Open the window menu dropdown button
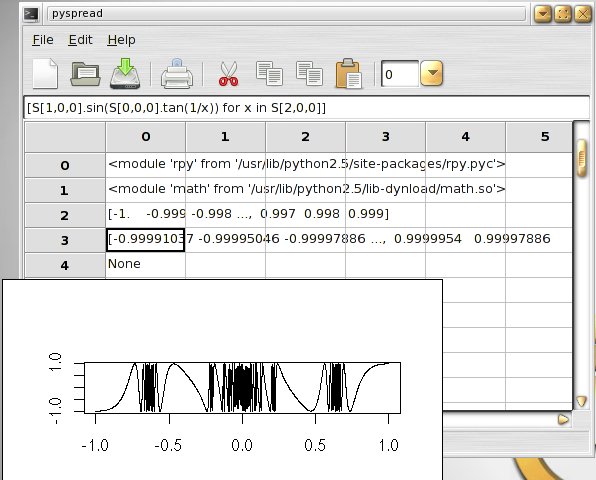This screenshot has width=596, height=480. click(543, 14)
